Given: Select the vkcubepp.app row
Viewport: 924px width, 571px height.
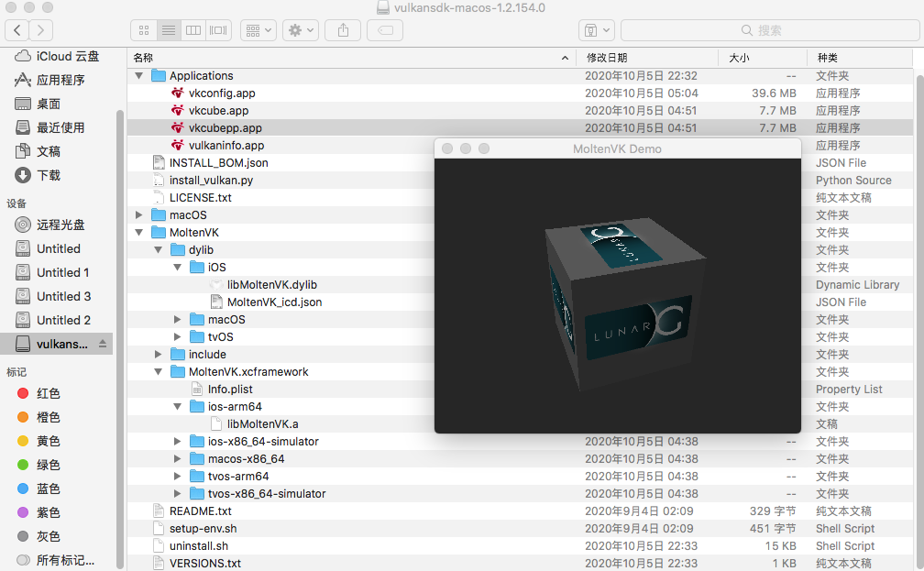Looking at the screenshot, I should tap(520, 128).
